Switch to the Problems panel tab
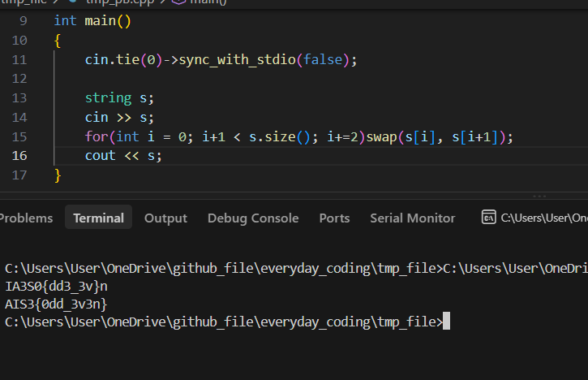The width and height of the screenshot is (588, 380). point(26,218)
